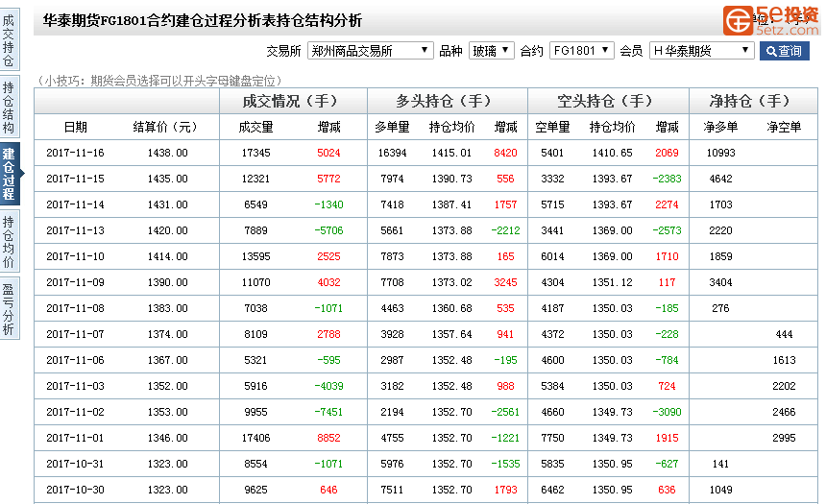Viewport: 826px width, 504px height.
Task: Click long position value 16394
Action: click(x=393, y=153)
